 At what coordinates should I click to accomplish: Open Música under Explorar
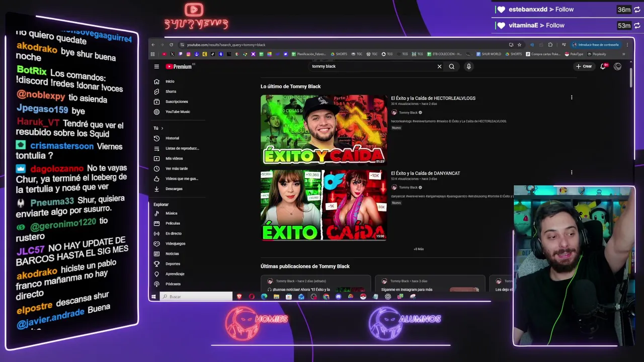(171, 213)
